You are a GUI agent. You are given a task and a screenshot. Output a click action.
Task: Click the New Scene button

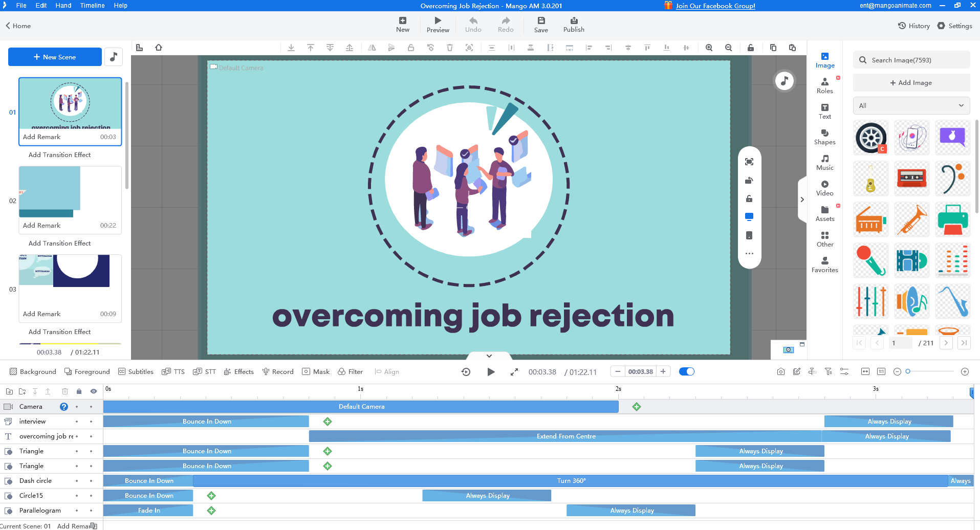pos(55,57)
